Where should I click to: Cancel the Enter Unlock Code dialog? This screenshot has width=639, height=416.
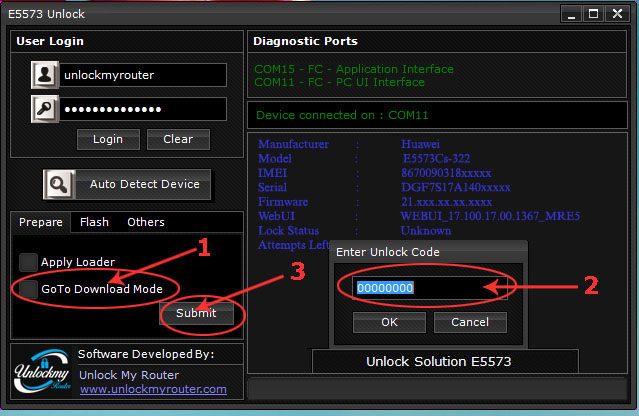tap(470, 322)
